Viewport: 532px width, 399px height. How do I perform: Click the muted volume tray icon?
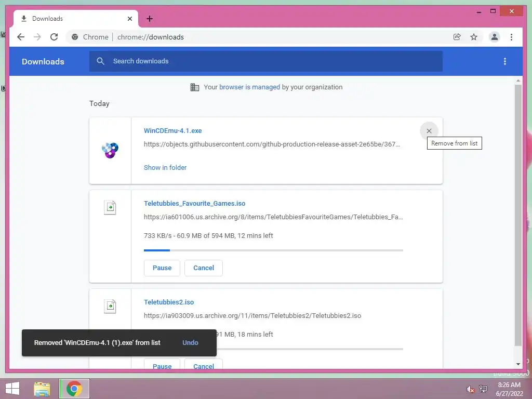coord(470,389)
